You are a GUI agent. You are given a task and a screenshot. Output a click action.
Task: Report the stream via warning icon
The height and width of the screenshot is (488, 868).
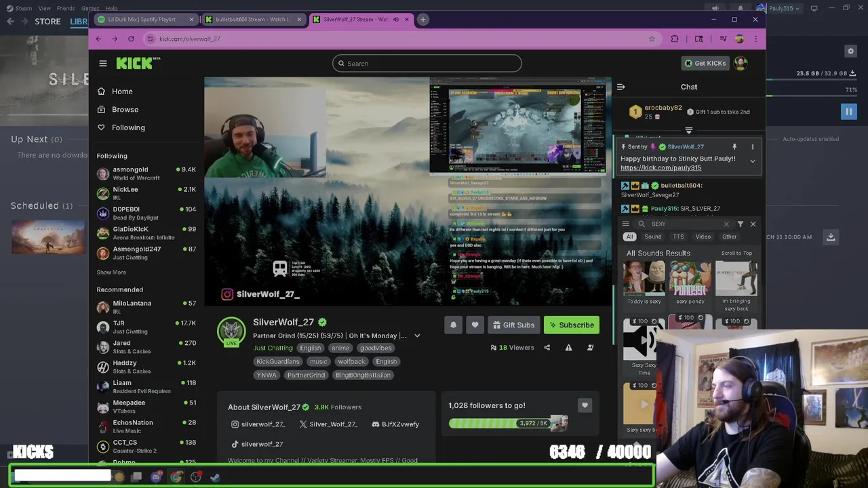(x=568, y=348)
